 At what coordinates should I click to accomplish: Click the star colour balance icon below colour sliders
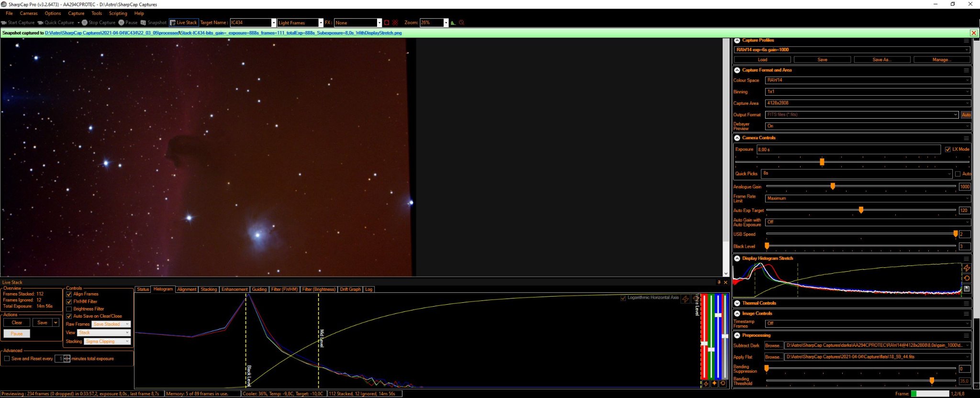(x=714, y=384)
